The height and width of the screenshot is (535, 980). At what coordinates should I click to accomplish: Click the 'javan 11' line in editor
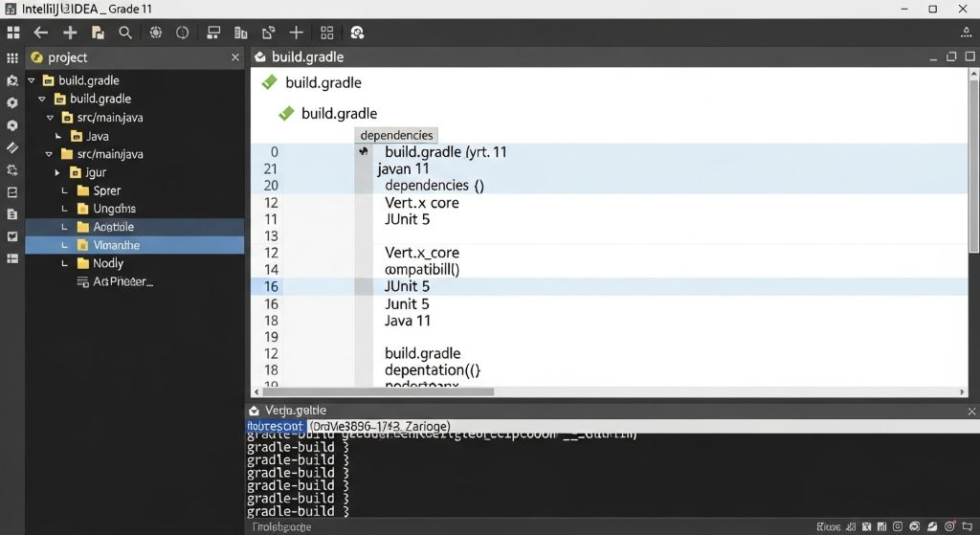click(403, 168)
